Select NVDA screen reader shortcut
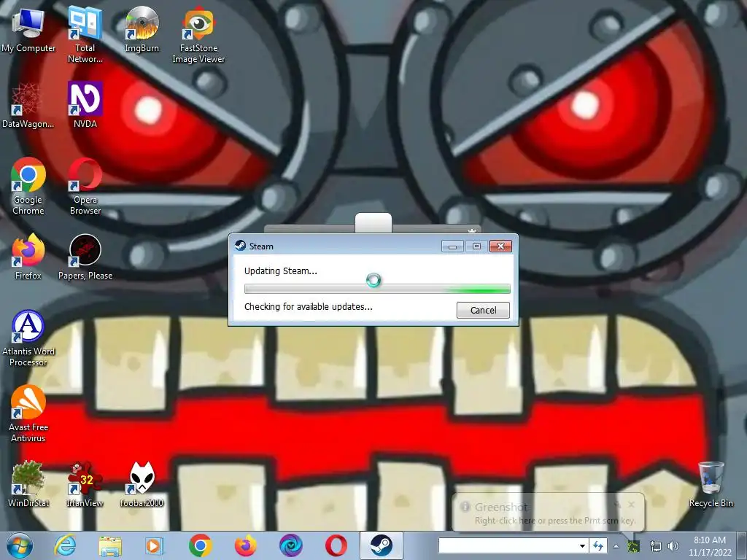The height and width of the screenshot is (560, 747). pyautogui.click(x=85, y=105)
